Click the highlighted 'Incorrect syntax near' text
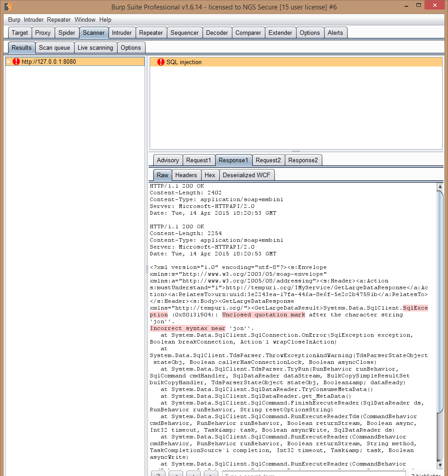 [188, 328]
